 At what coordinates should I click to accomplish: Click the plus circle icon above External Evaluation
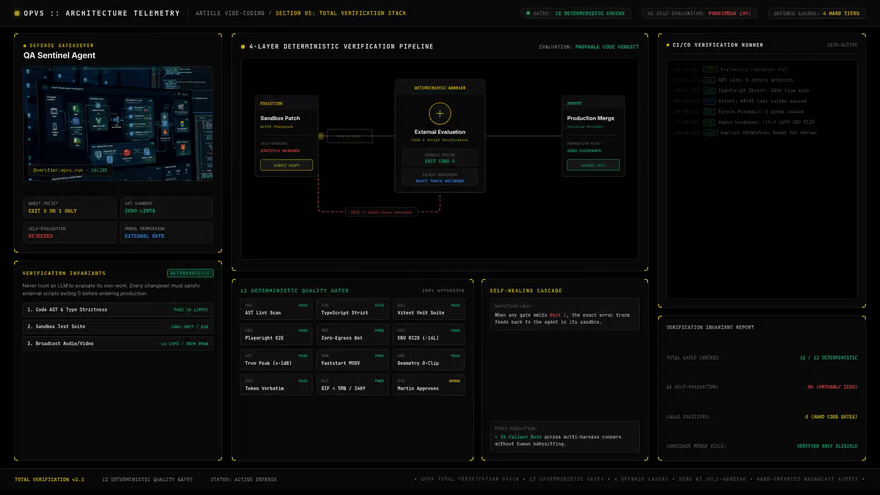coord(439,113)
